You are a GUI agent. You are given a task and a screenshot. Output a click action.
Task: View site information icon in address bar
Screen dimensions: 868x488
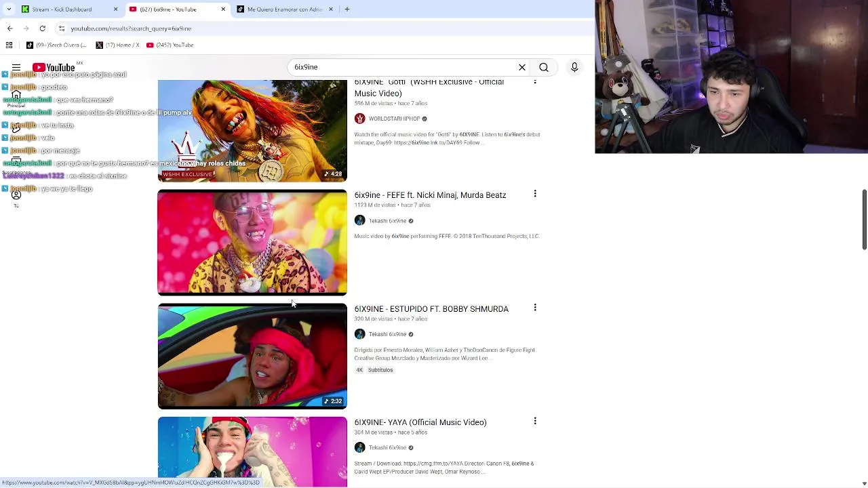tap(62, 28)
